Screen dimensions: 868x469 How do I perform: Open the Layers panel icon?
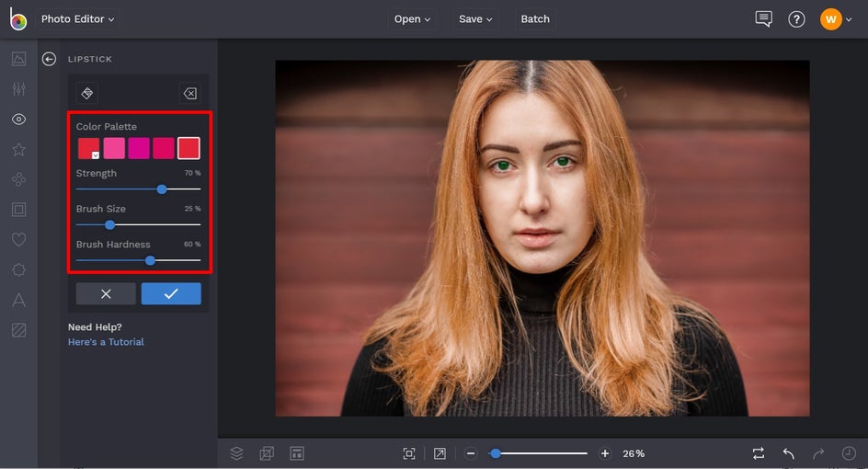236,453
